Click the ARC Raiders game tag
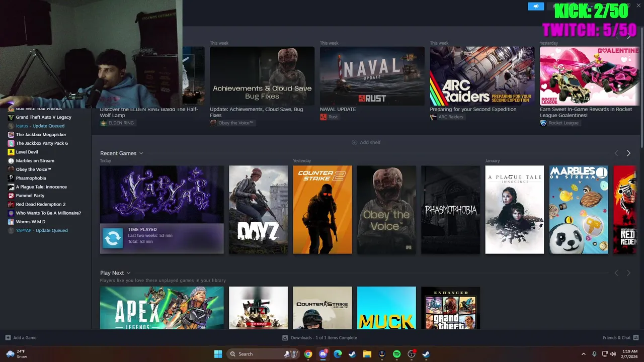 [448, 117]
